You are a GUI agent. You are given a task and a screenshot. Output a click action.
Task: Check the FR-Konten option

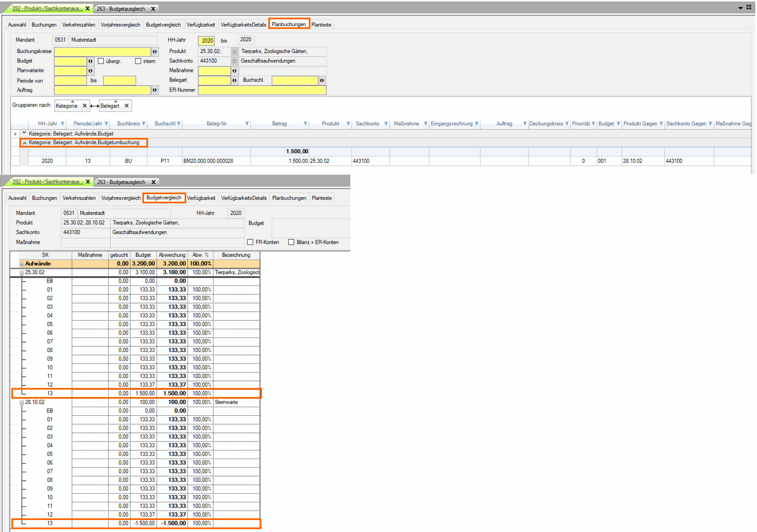(250, 242)
